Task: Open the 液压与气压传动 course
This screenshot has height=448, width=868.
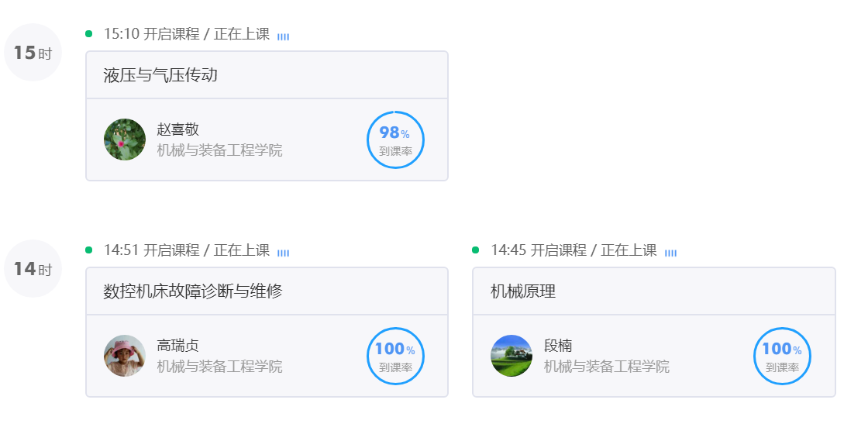Action: (x=160, y=74)
